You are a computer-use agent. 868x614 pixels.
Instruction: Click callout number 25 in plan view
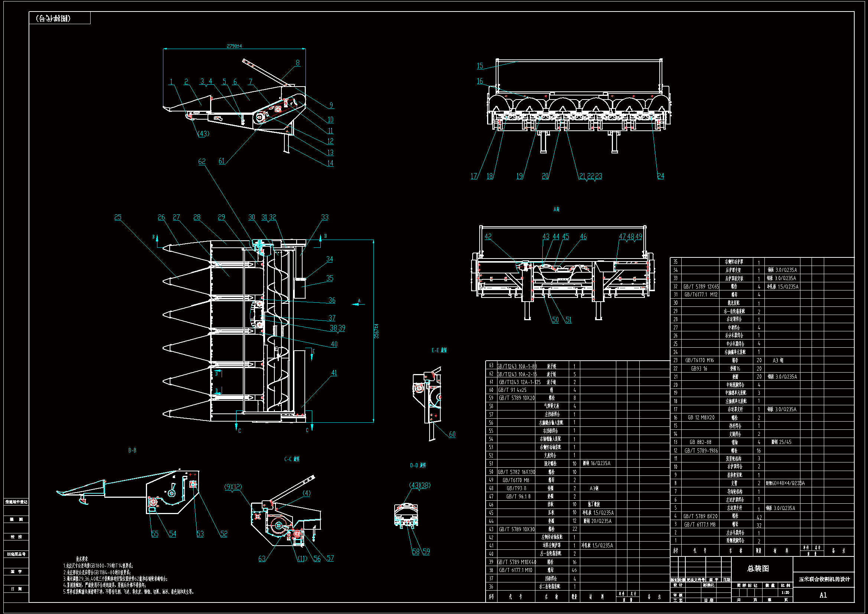[118, 217]
